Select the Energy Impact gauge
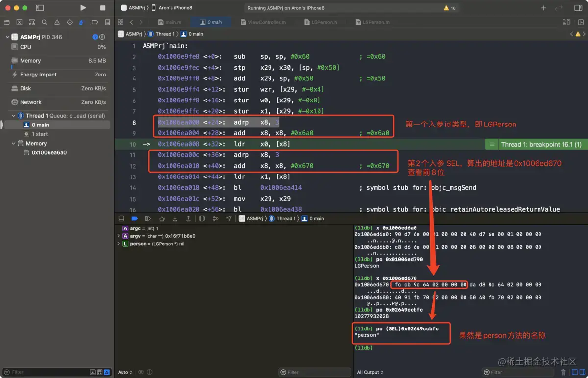The width and height of the screenshot is (588, 378). (59, 75)
